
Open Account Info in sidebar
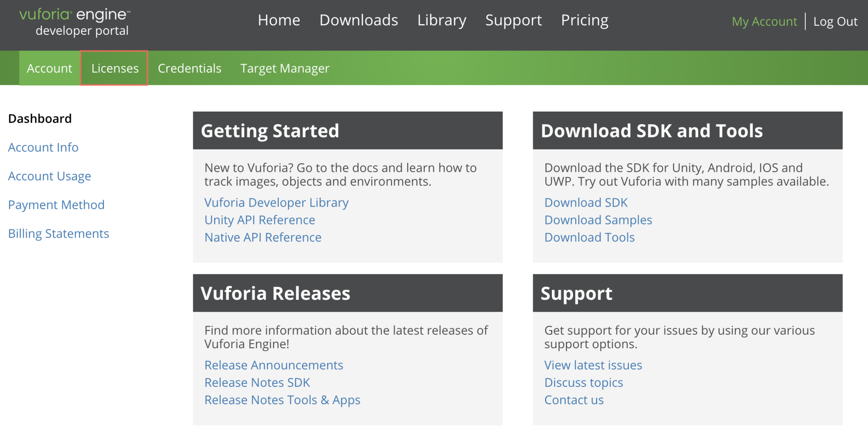click(x=43, y=147)
